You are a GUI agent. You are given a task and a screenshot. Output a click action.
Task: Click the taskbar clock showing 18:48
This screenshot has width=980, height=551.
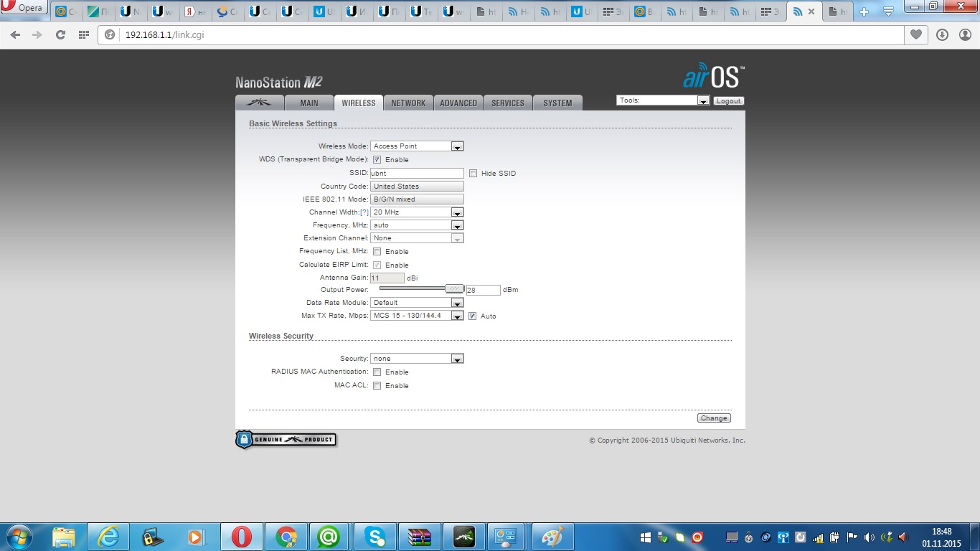click(941, 537)
